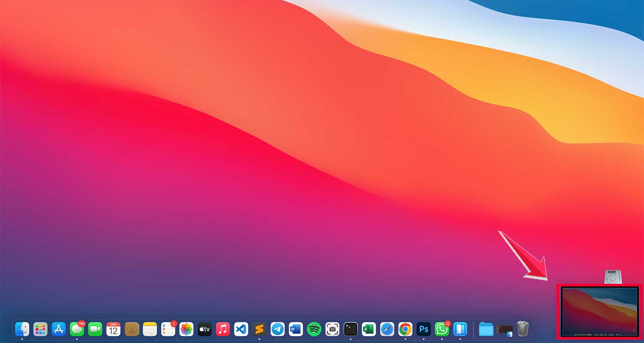Open Finder from the Dock
This screenshot has width=644, height=343.
pos(22,328)
